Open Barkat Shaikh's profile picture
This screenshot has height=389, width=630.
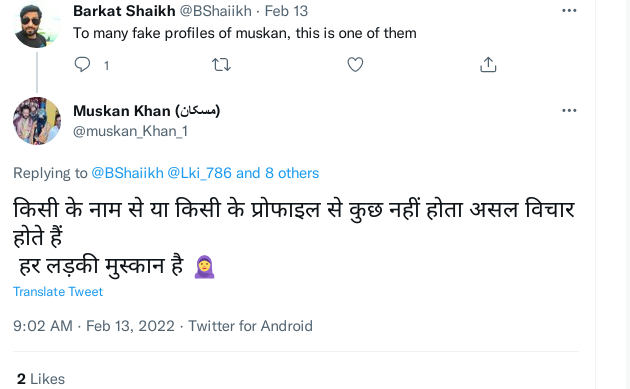click(37, 24)
